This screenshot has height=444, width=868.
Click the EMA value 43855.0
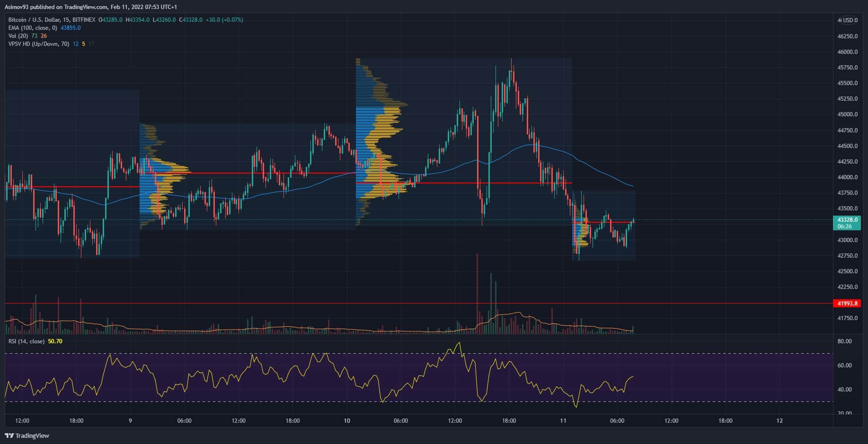pos(71,28)
